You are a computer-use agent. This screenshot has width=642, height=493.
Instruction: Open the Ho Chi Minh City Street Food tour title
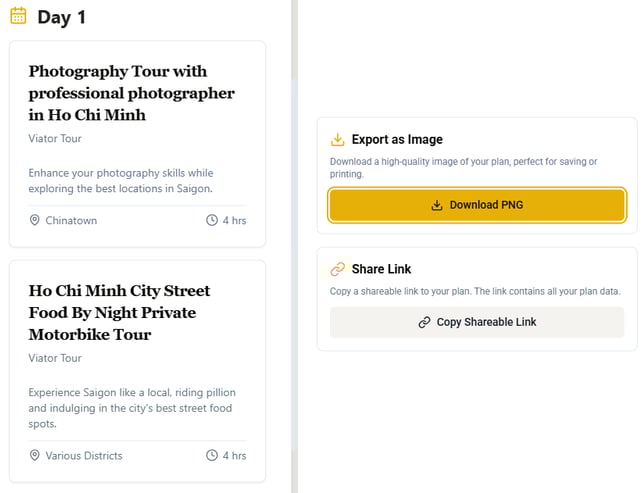point(119,312)
